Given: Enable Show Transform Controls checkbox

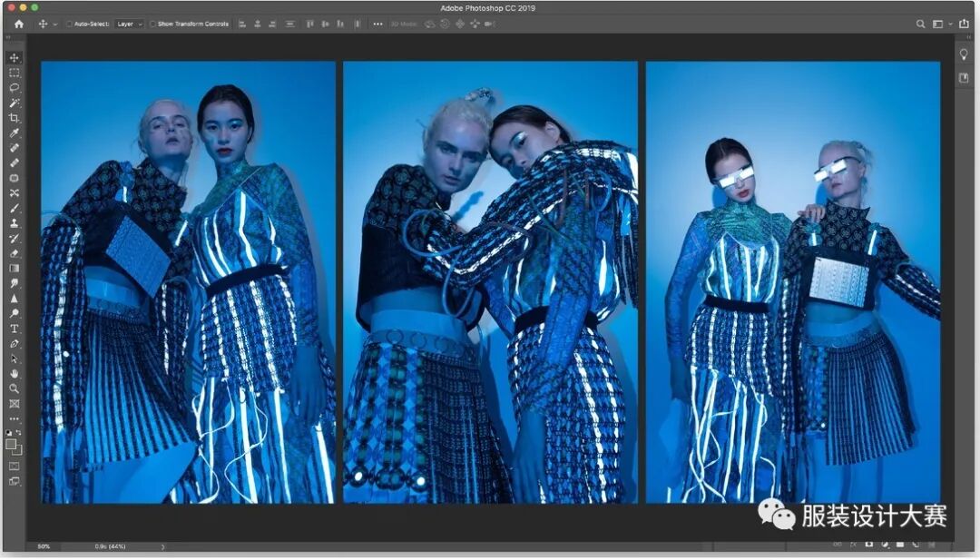Looking at the screenshot, I should [152, 24].
